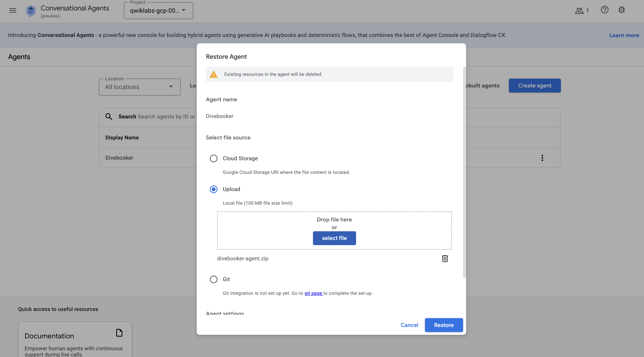The height and width of the screenshot is (357, 644).
Task: Select the Git radio option
Action: coord(213,279)
